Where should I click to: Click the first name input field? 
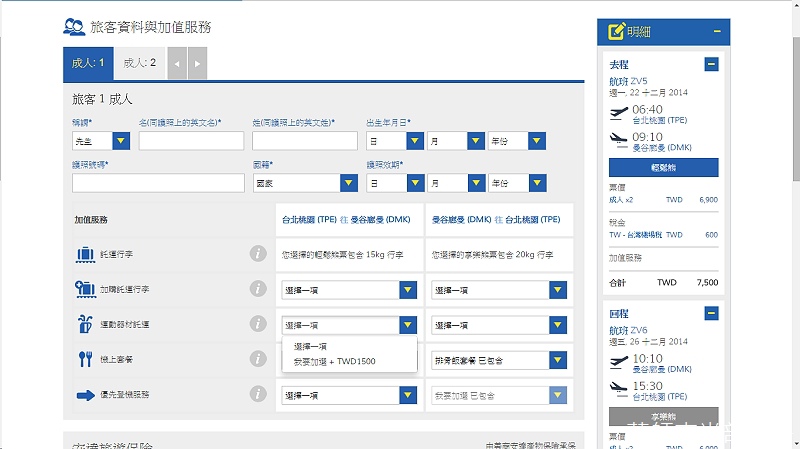pyautogui.click(x=191, y=141)
